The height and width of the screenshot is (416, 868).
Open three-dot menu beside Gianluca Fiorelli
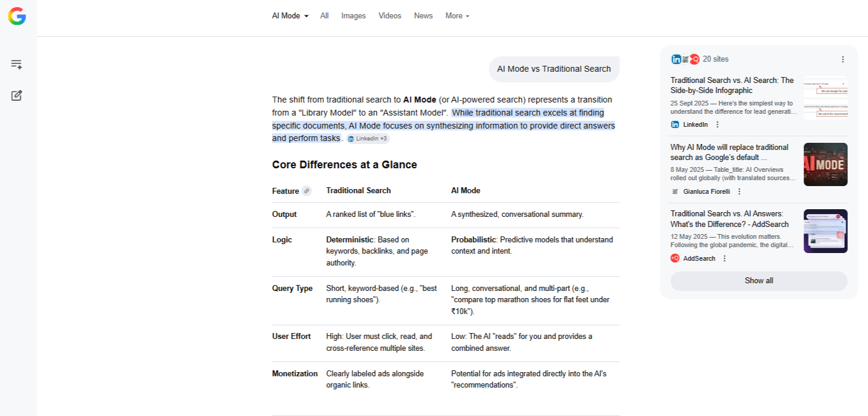click(739, 191)
